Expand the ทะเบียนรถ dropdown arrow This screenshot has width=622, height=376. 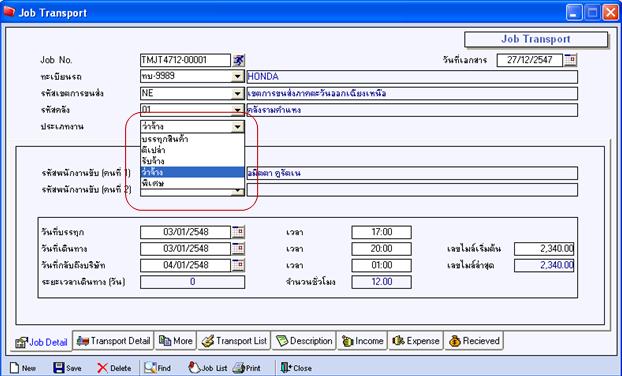coord(237,77)
